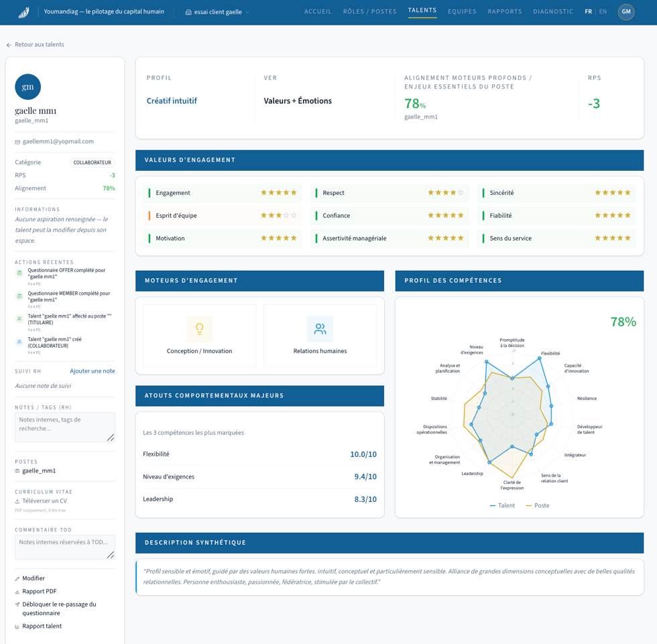Expand the essai client gaelle dropdown
The width and height of the screenshot is (657, 644).
tap(217, 12)
